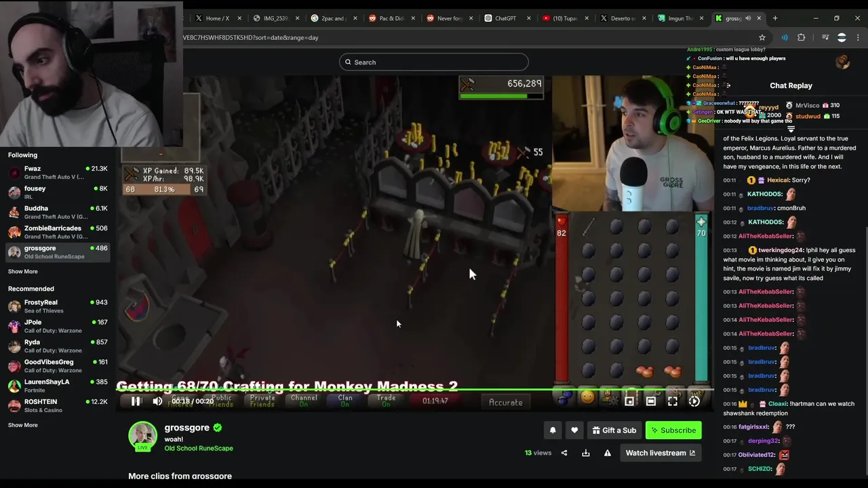Click the browser address bar URL
The image size is (868, 488).
[x=251, y=37]
